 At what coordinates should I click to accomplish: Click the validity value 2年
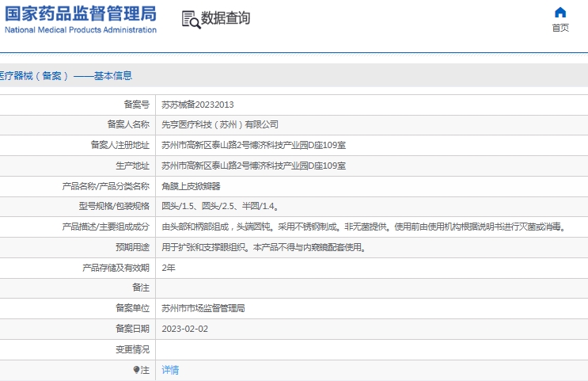169,268
